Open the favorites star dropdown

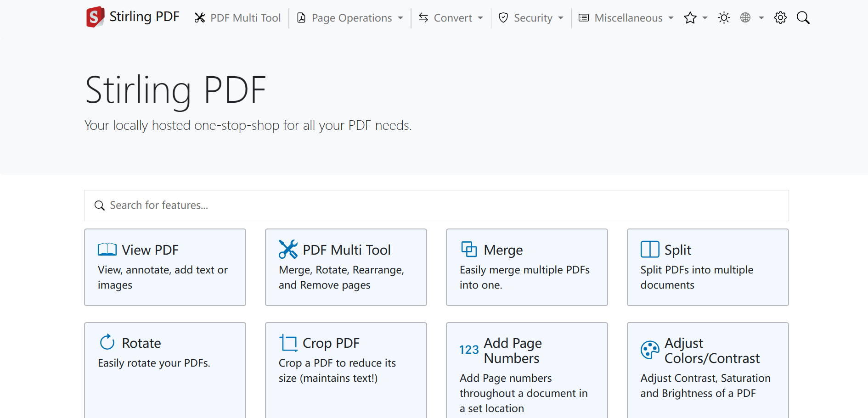click(x=695, y=18)
